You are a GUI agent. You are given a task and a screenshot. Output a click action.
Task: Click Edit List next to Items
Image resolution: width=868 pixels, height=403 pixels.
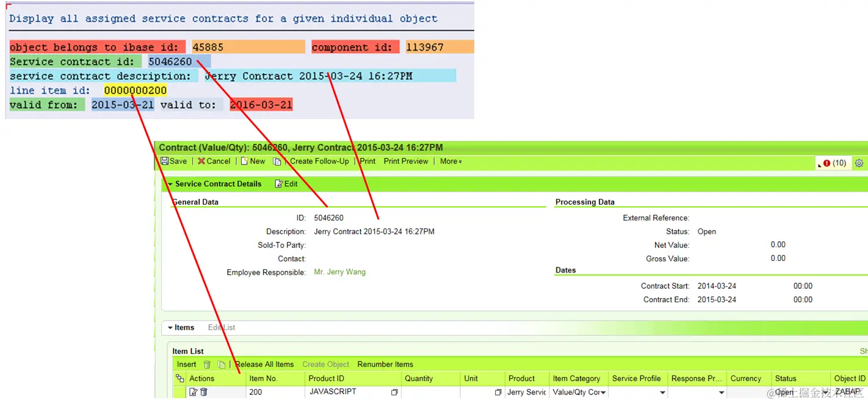pos(222,328)
